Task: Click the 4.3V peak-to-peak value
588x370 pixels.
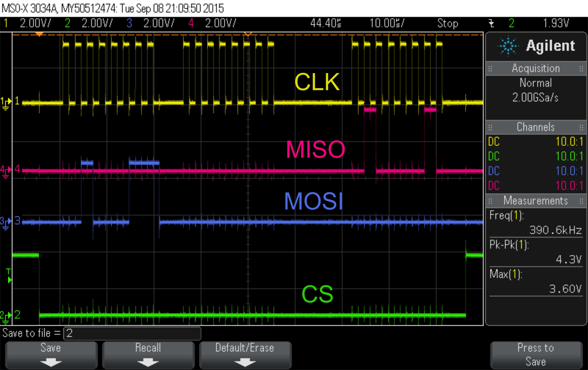Action: pyautogui.click(x=569, y=260)
